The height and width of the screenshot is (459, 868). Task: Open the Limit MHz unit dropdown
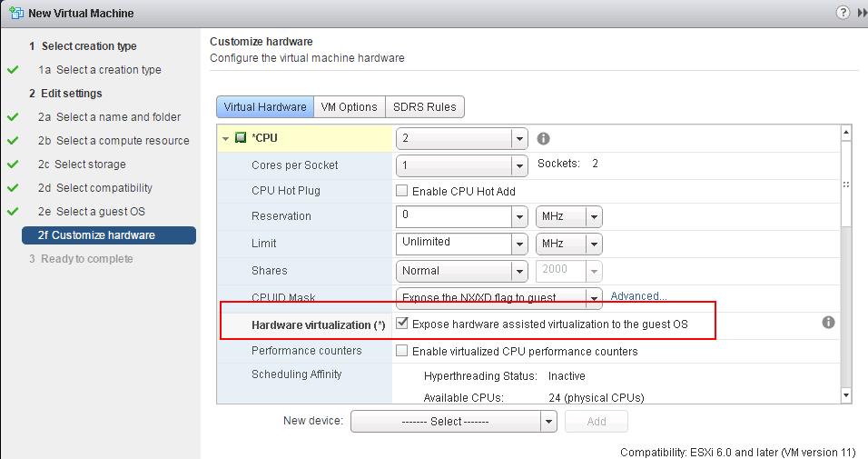click(x=594, y=244)
